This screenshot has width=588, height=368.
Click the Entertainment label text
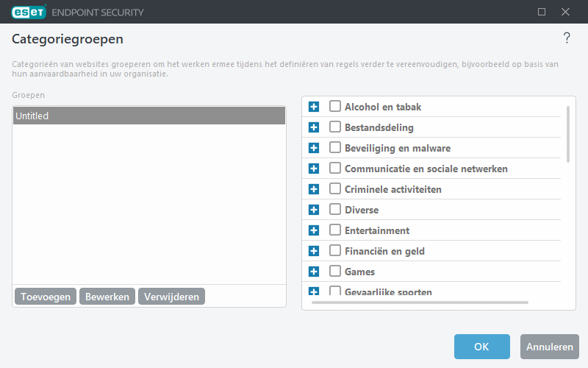pyautogui.click(x=377, y=230)
